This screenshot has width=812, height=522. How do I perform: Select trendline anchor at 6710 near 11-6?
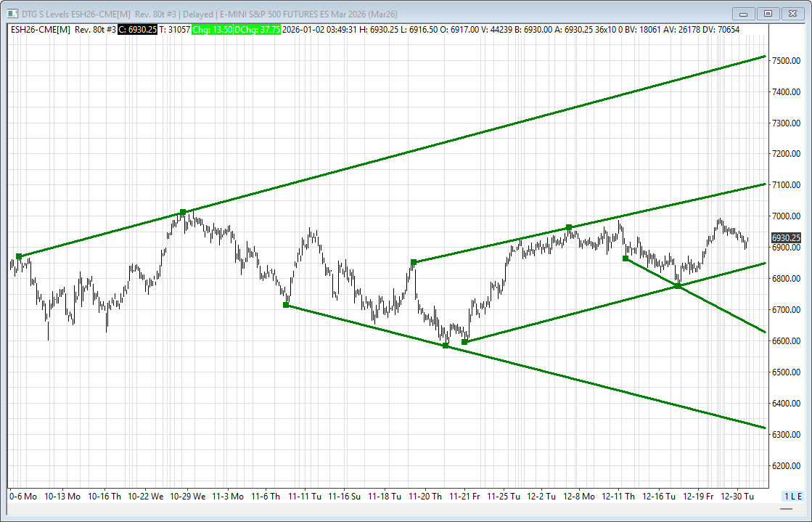(x=286, y=305)
